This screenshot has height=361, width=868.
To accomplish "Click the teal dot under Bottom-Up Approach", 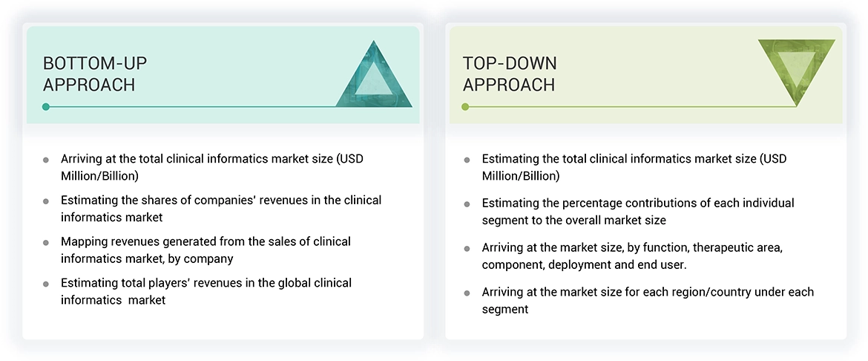I will [x=46, y=107].
